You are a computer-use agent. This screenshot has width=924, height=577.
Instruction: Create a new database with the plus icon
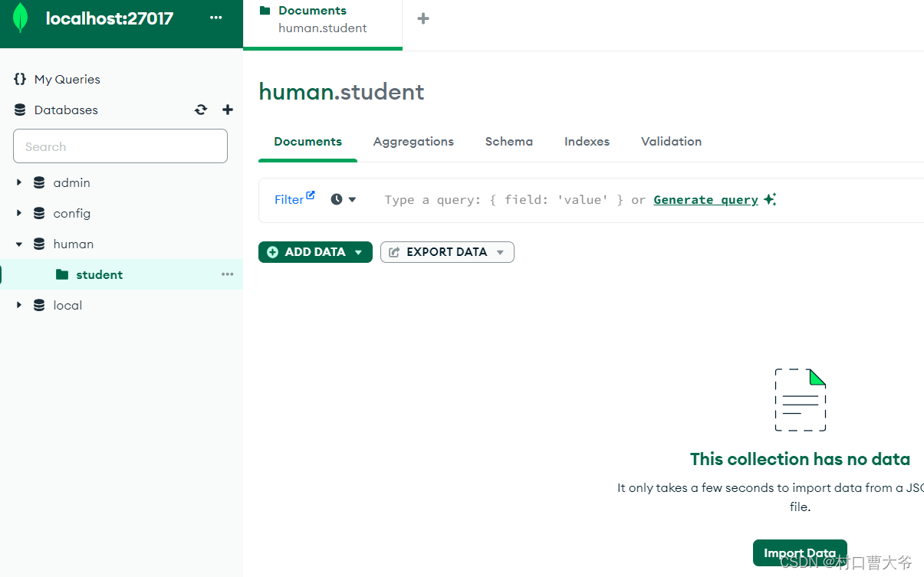pos(227,110)
